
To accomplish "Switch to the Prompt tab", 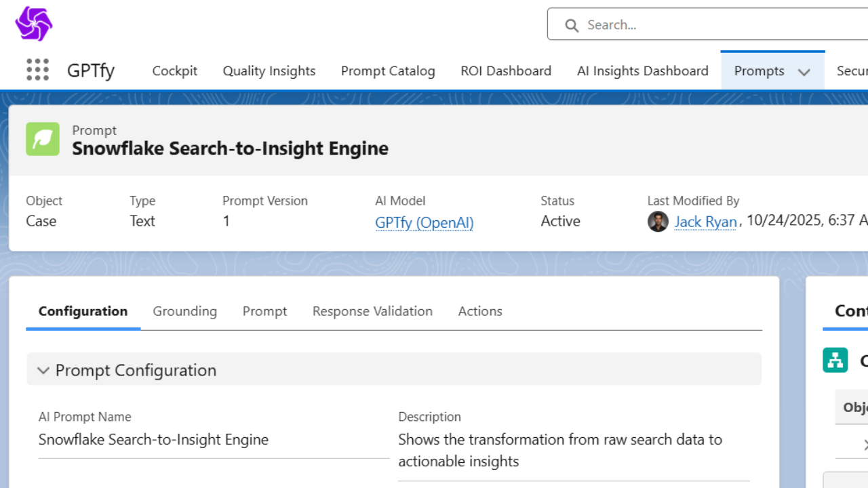I will pos(264,311).
